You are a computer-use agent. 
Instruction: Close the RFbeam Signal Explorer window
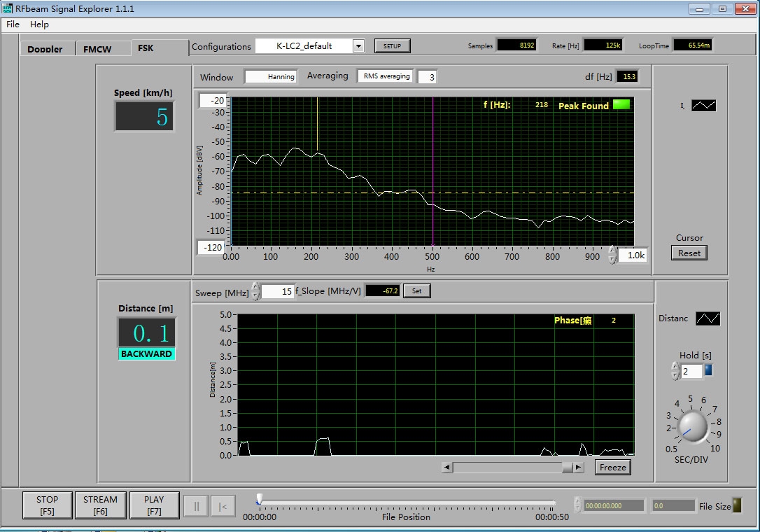745,8
